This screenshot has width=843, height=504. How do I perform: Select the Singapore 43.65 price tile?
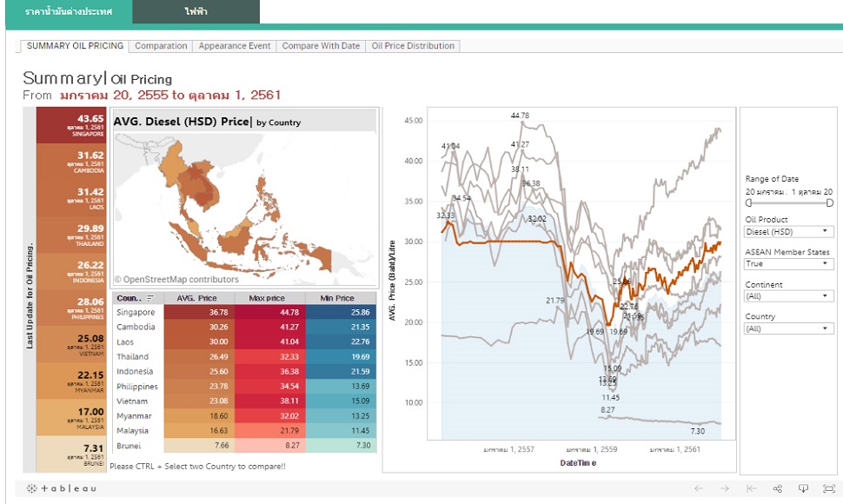(x=72, y=126)
